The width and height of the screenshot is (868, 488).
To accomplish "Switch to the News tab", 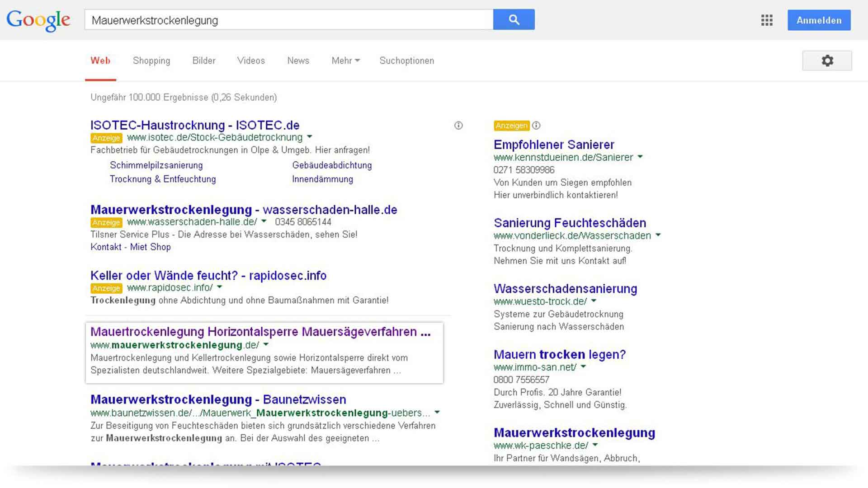I will click(x=298, y=61).
